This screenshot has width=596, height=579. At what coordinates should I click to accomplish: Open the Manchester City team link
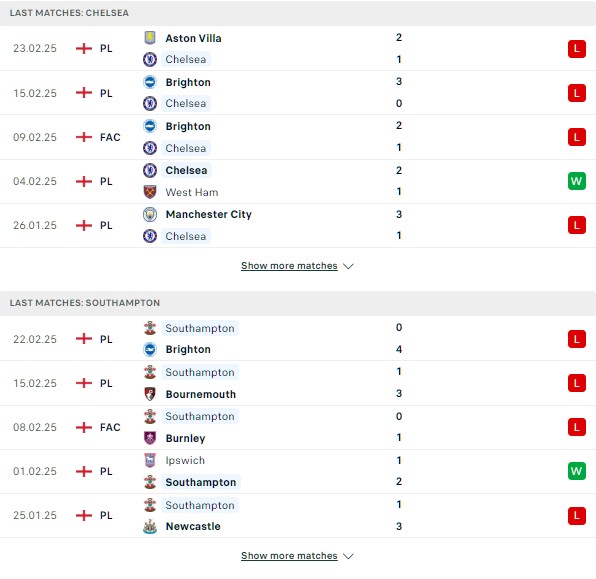(x=208, y=214)
